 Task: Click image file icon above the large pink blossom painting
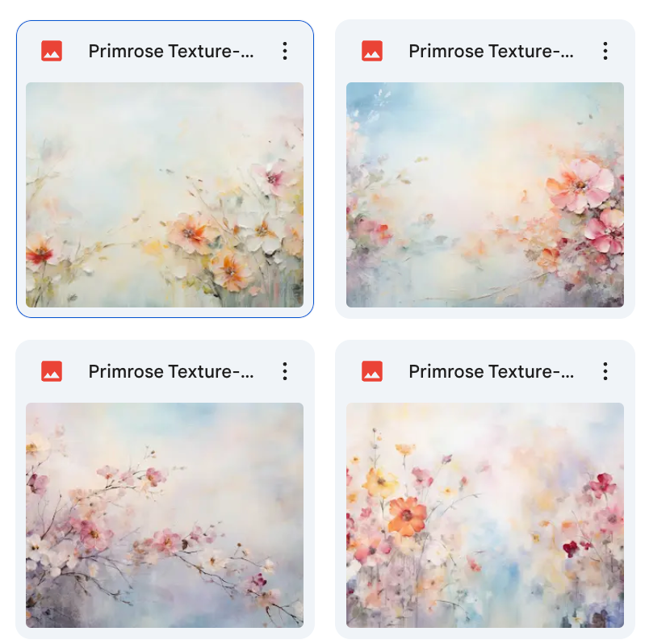[x=372, y=51]
